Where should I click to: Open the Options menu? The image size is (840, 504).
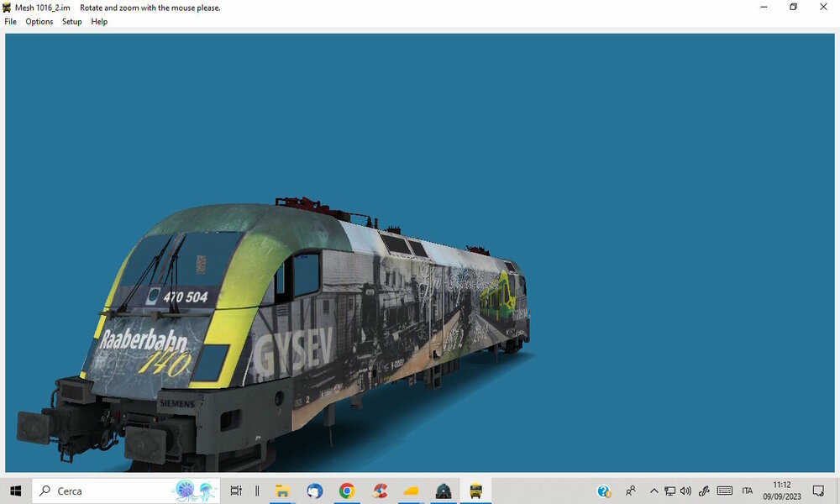tap(39, 22)
